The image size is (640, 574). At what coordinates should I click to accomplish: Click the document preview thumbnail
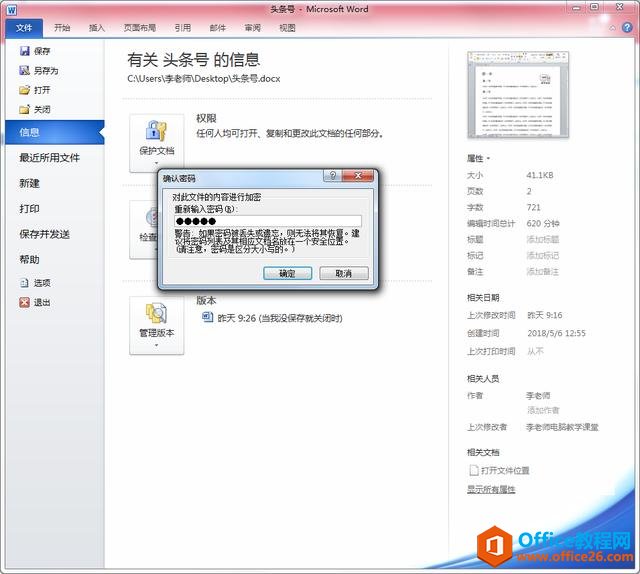click(x=518, y=95)
